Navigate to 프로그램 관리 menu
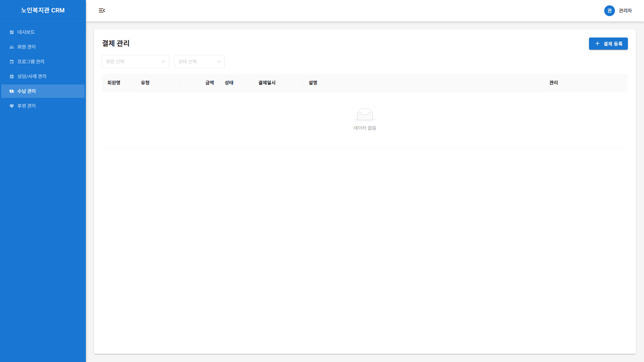The width and height of the screenshot is (644, 362). [x=31, y=62]
